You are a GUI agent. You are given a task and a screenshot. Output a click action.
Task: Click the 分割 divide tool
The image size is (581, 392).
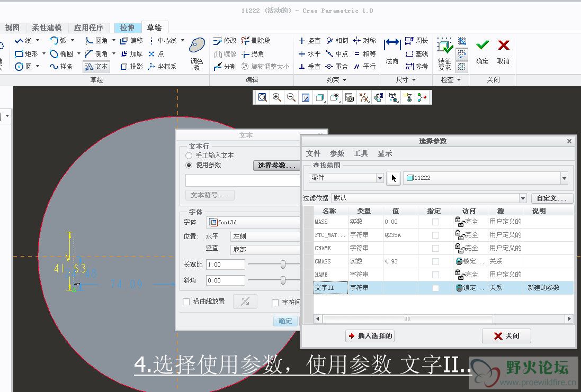point(225,67)
